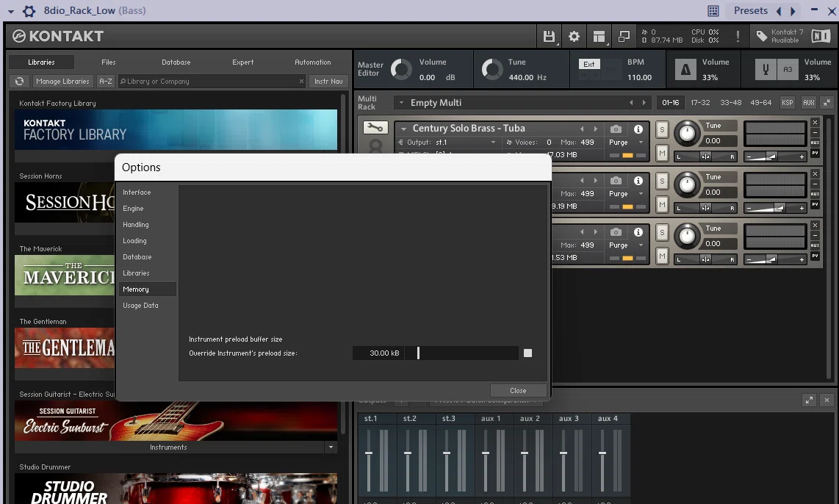Click the snapshot camera icon on Tuba instrument
This screenshot has width=839, height=504.
(616, 129)
